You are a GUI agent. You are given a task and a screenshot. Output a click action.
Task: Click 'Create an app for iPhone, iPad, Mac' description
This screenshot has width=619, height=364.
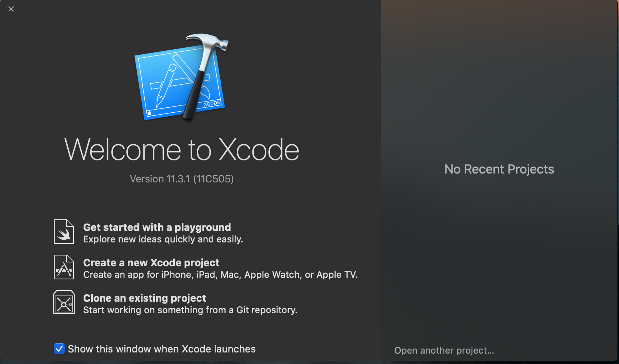[221, 275]
